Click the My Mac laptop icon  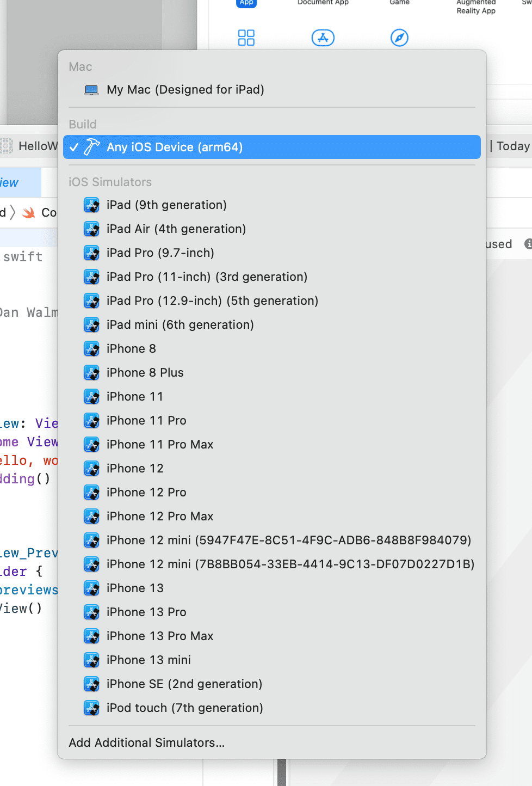[91, 90]
